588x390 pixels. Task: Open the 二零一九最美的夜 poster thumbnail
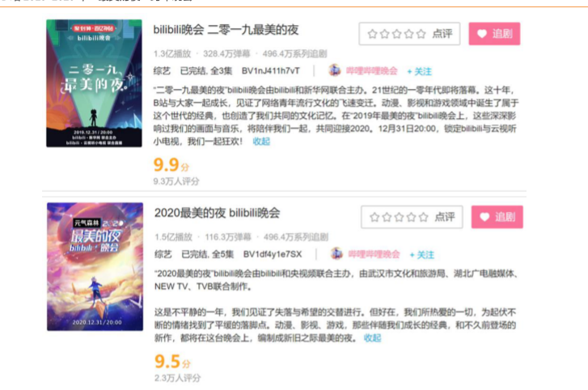click(94, 83)
